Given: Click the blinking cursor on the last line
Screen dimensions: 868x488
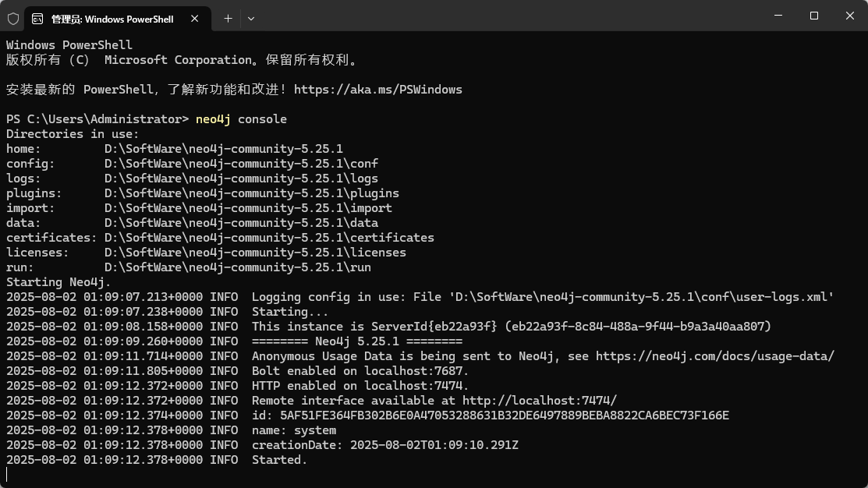Looking at the screenshot, I should click(x=7, y=475).
